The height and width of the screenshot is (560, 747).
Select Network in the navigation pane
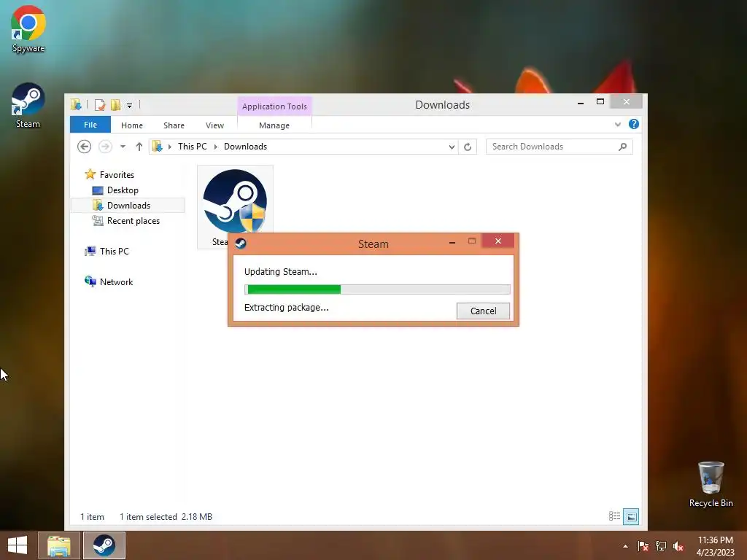(116, 282)
